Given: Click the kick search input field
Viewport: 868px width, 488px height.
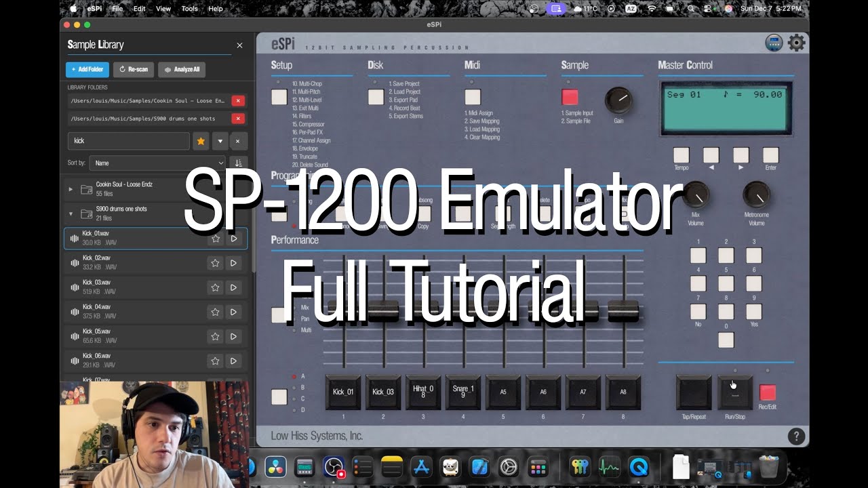Looking at the screenshot, I should click(x=129, y=141).
